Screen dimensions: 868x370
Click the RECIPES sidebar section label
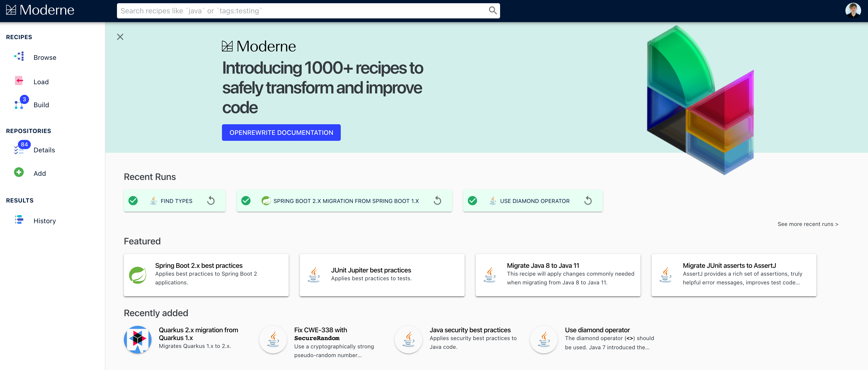pyautogui.click(x=19, y=37)
